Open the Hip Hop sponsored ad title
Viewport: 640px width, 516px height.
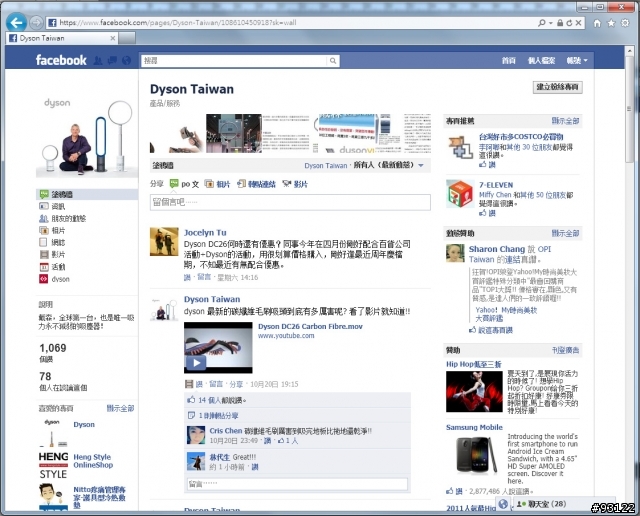pos(474,364)
